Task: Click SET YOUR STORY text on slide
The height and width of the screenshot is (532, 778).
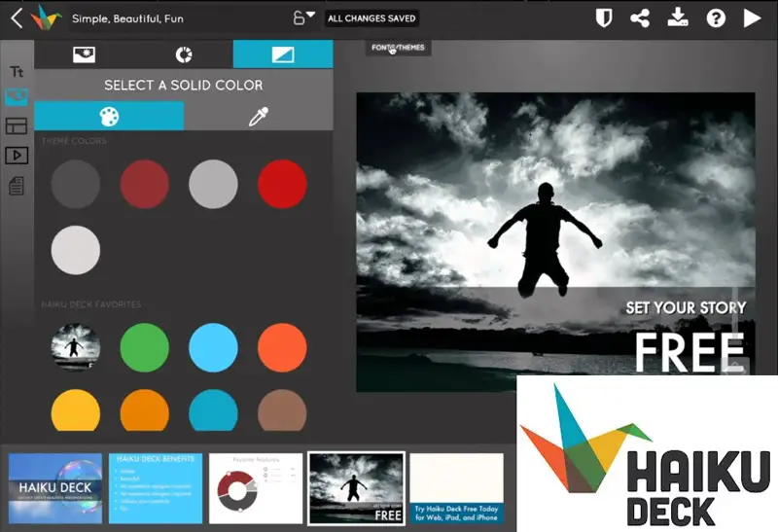Action: [x=686, y=307]
